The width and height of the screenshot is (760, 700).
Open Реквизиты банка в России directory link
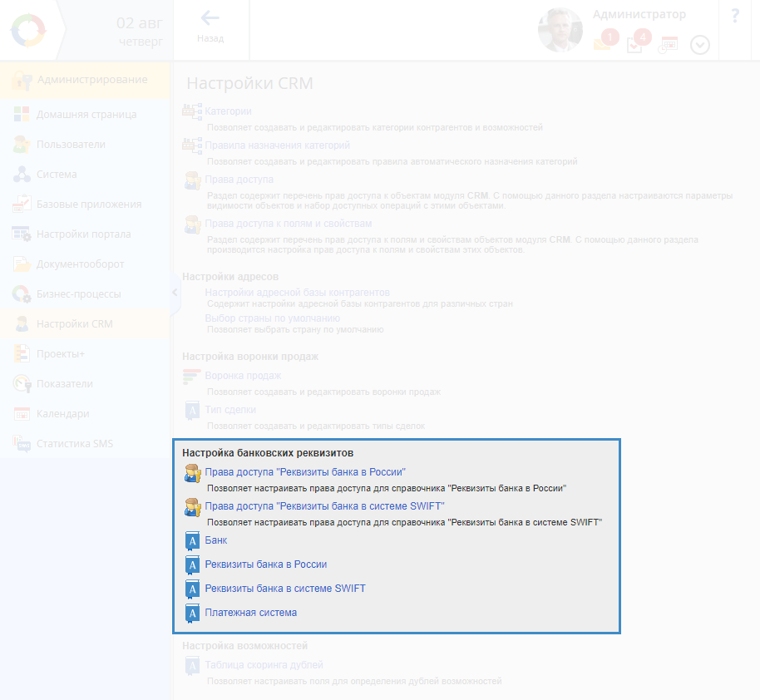pyautogui.click(x=266, y=564)
